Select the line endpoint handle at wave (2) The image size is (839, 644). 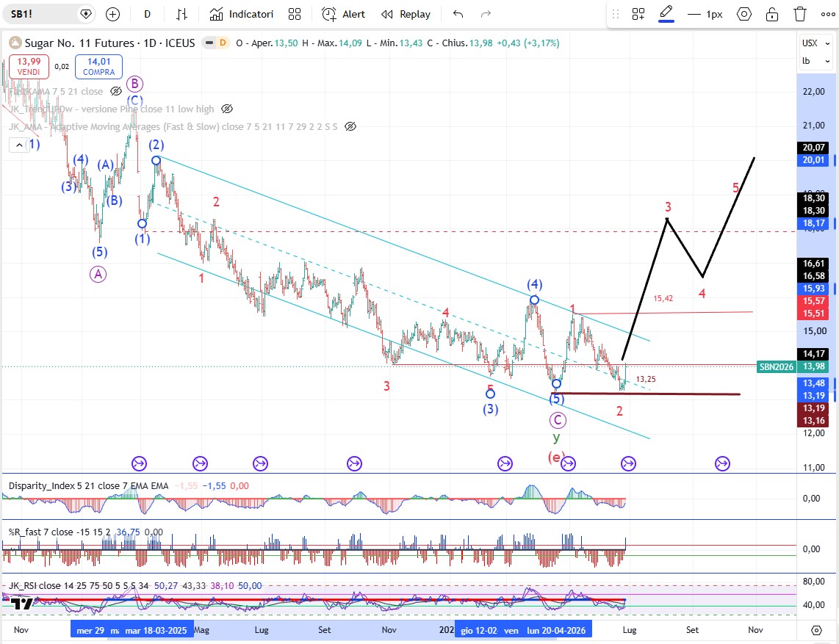click(x=156, y=161)
